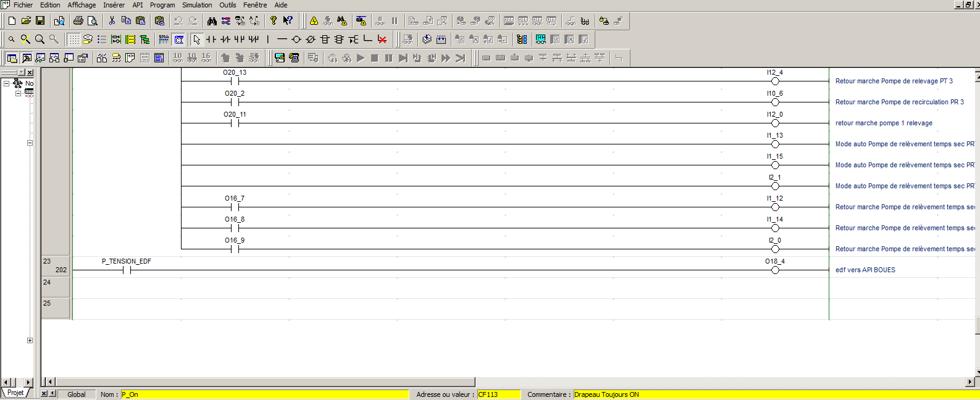Switch to the Projet tab

tap(15, 393)
